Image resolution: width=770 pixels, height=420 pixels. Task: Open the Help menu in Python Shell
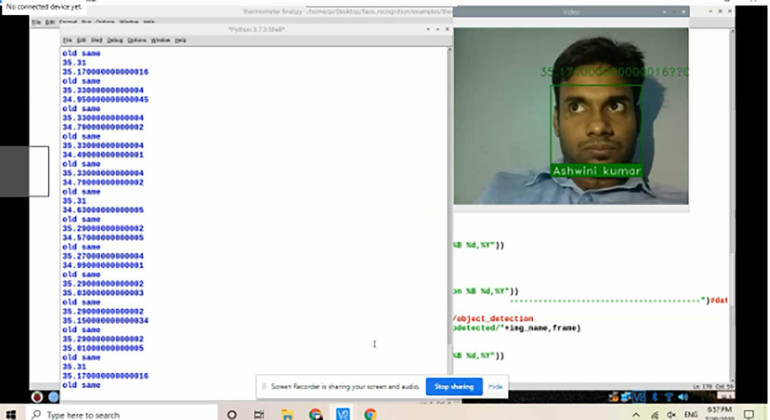[181, 40]
